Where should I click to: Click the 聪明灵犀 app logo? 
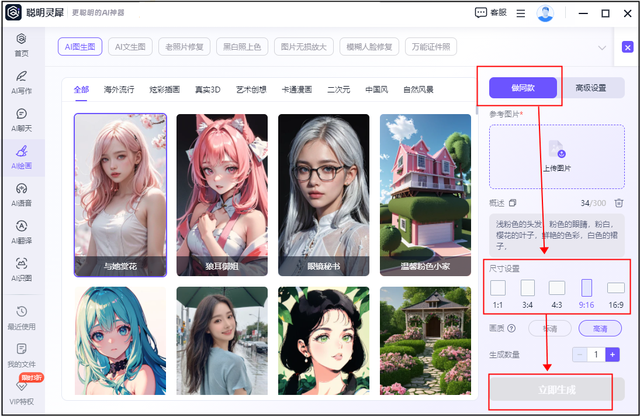(x=13, y=13)
